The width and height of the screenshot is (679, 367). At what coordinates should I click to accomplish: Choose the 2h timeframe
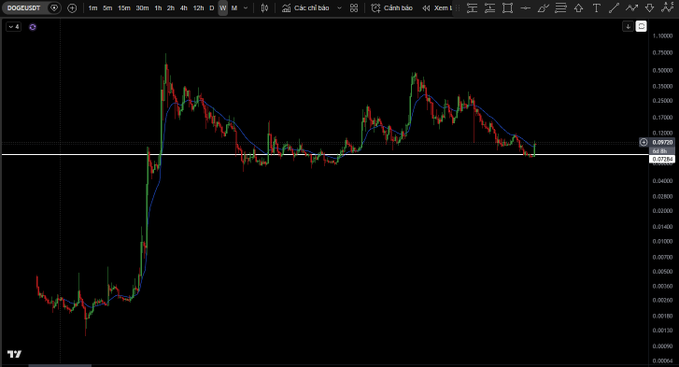pos(171,8)
